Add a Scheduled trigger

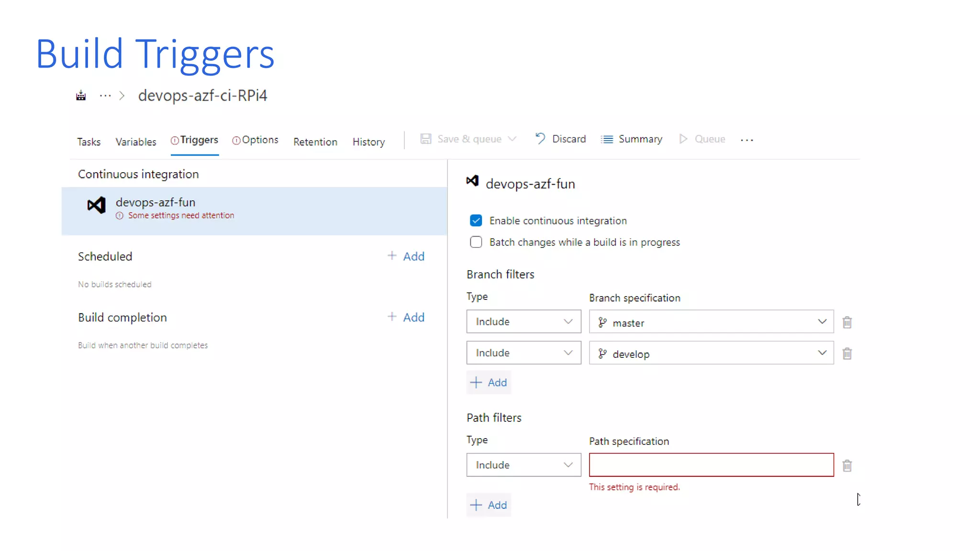click(x=406, y=256)
